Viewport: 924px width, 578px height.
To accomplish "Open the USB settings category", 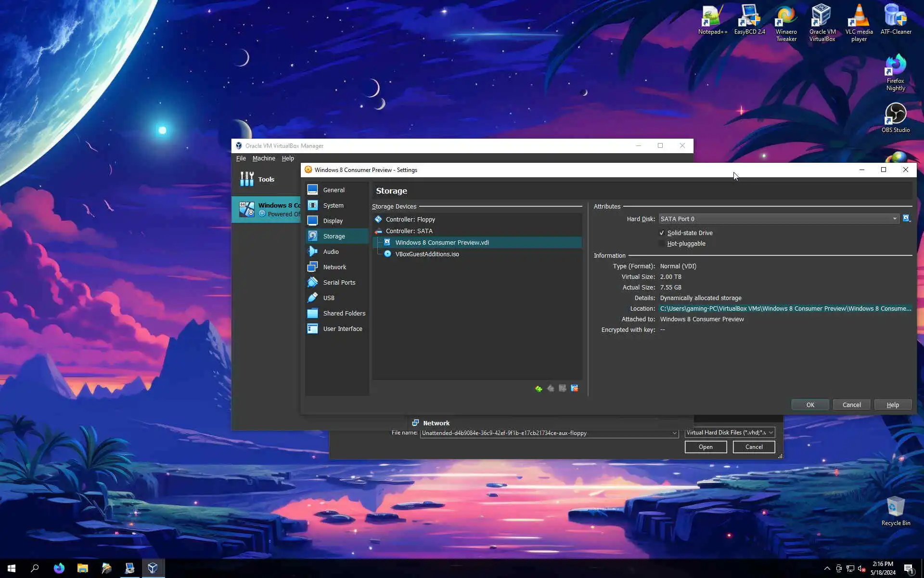I will 329,298.
